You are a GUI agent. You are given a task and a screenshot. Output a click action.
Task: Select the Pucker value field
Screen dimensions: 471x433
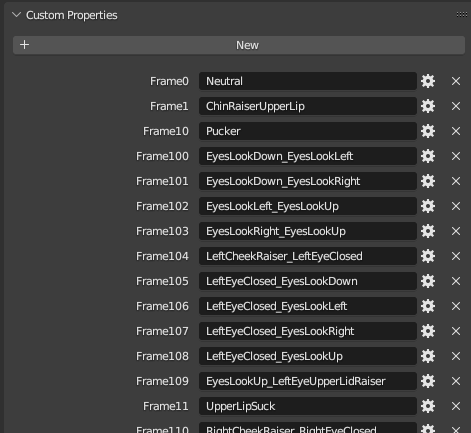click(x=308, y=131)
